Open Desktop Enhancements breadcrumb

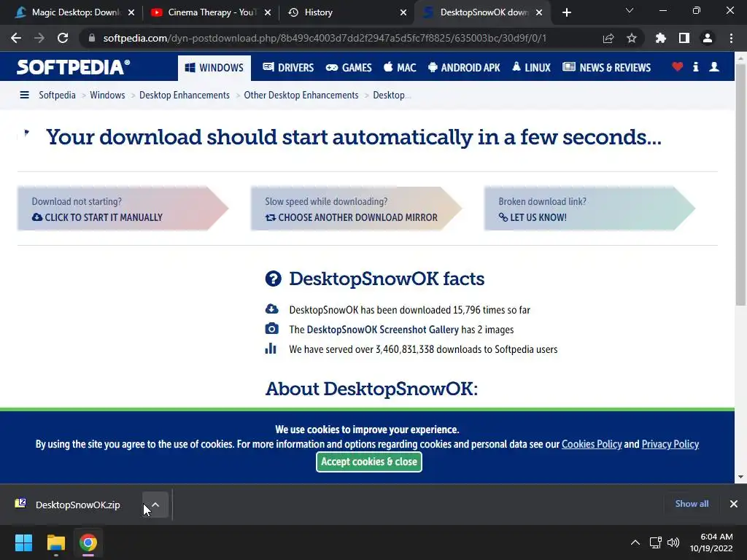coord(185,96)
